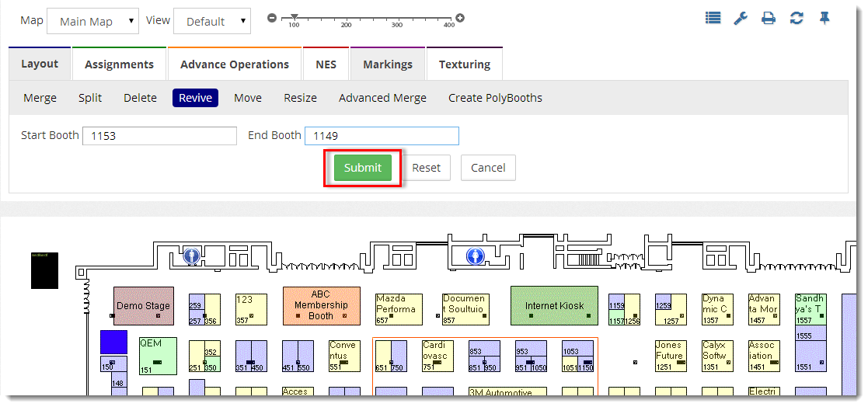Viewport: 868px width, 407px height.
Task: Select the Cardiovasc booth 751
Action: [437, 356]
